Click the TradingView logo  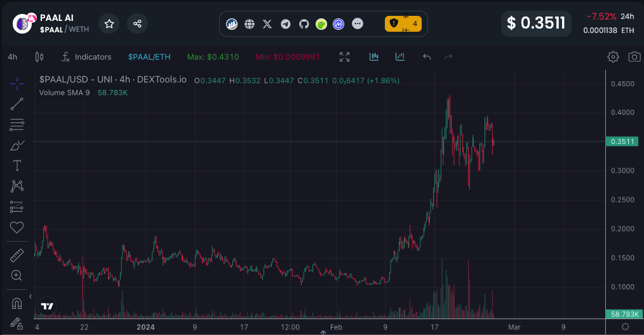[47, 306]
